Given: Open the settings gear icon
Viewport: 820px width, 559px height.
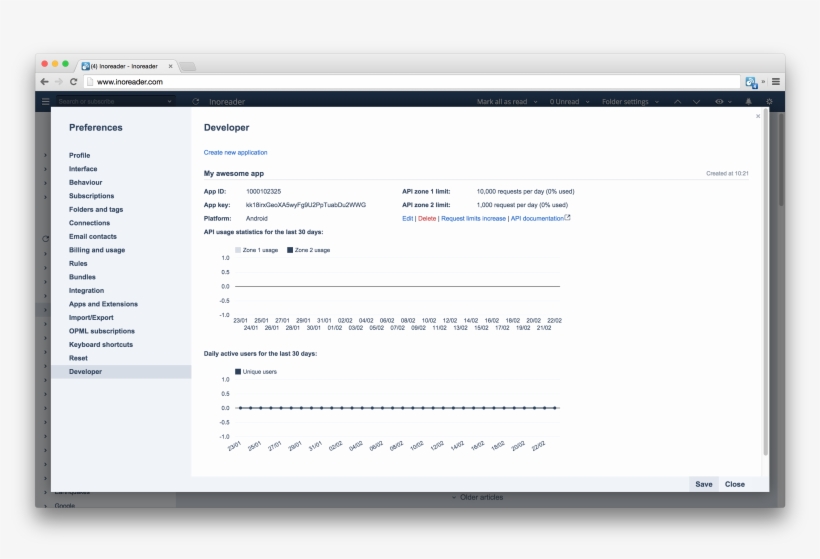Looking at the screenshot, I should coord(769,101).
